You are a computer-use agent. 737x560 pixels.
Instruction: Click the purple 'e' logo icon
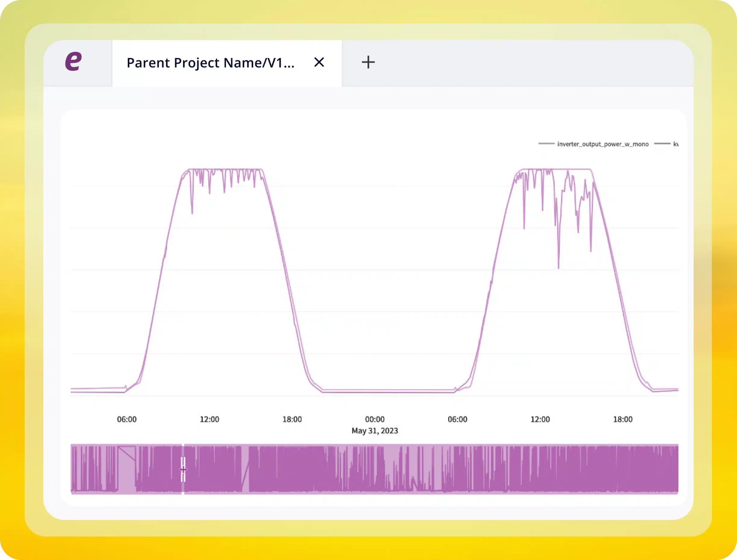(x=73, y=62)
